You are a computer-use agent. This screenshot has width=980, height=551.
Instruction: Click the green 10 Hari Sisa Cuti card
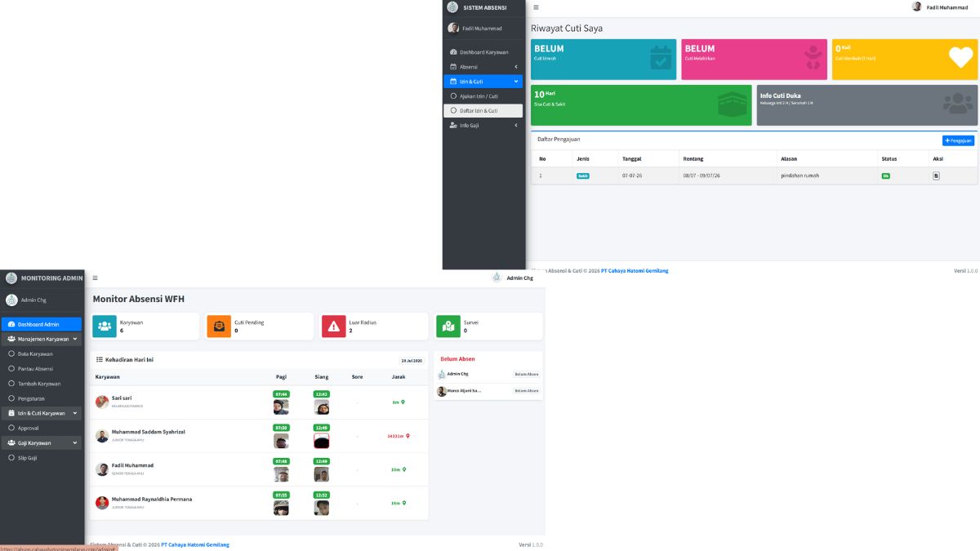click(641, 105)
